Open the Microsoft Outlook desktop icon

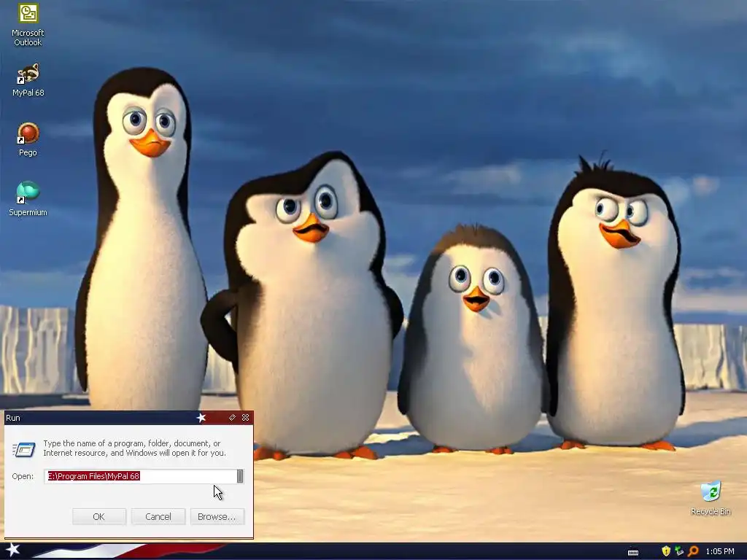click(x=28, y=25)
